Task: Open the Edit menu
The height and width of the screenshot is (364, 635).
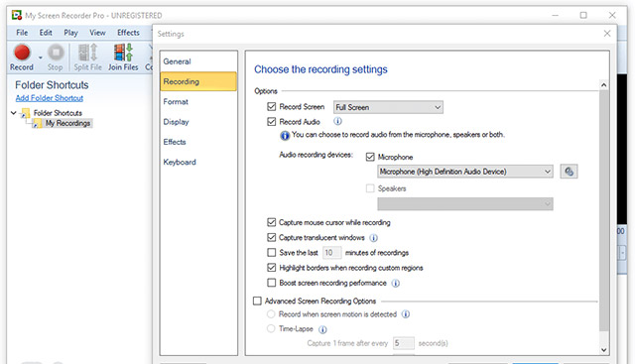Action: point(46,33)
